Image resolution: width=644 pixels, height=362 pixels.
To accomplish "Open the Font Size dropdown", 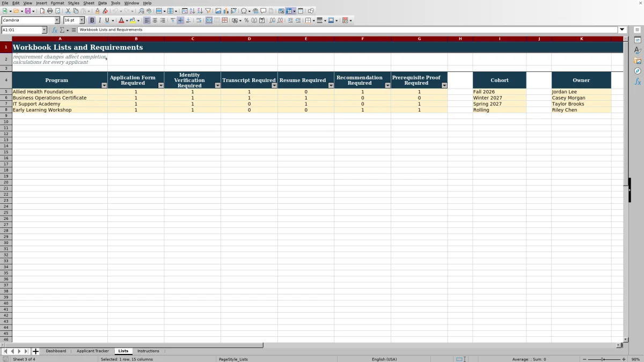I will (82, 20).
